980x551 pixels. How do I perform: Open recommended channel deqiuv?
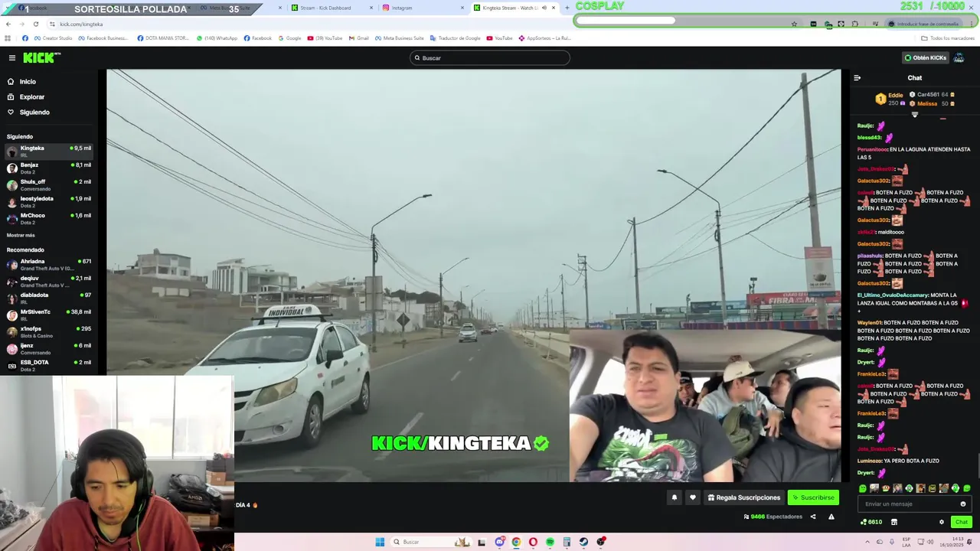(x=49, y=281)
